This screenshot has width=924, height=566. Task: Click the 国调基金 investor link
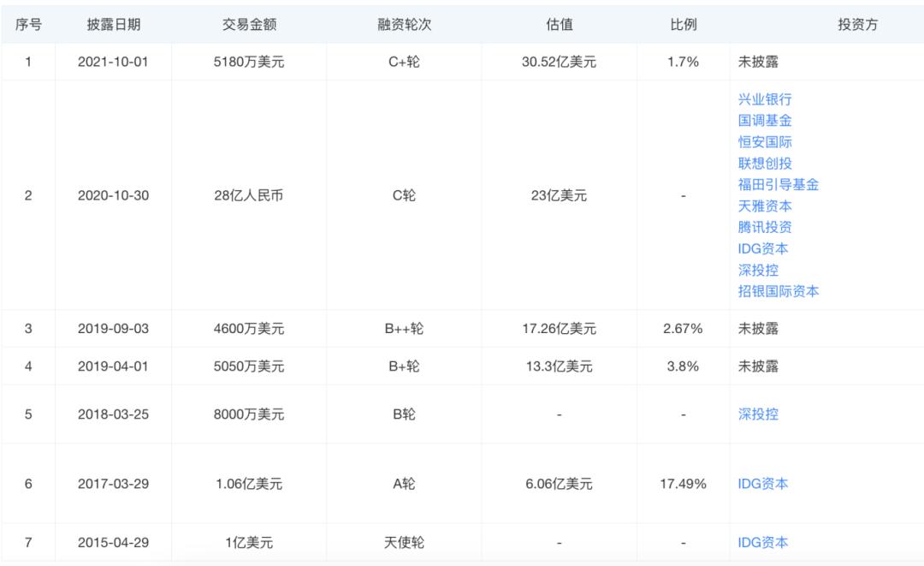765,121
